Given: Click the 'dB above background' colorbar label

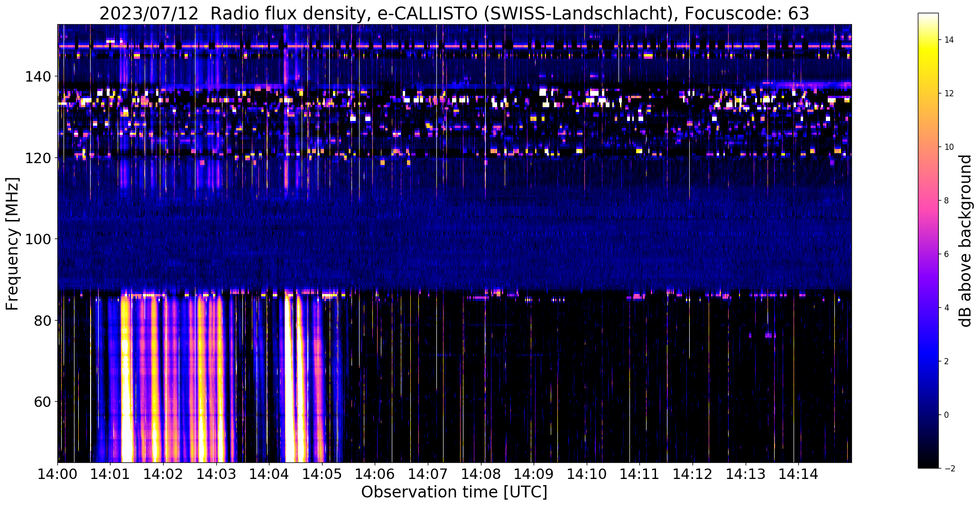Looking at the screenshot, I should coord(965,240).
